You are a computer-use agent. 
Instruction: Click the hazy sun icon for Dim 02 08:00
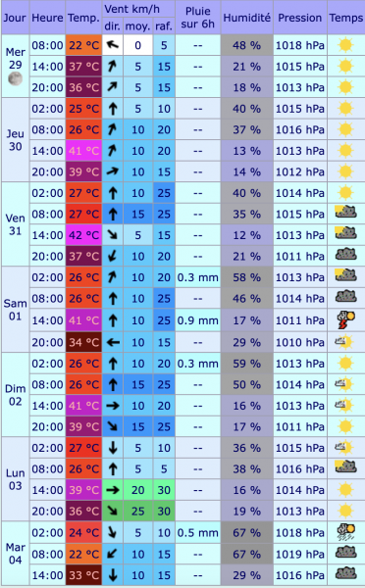344,384
